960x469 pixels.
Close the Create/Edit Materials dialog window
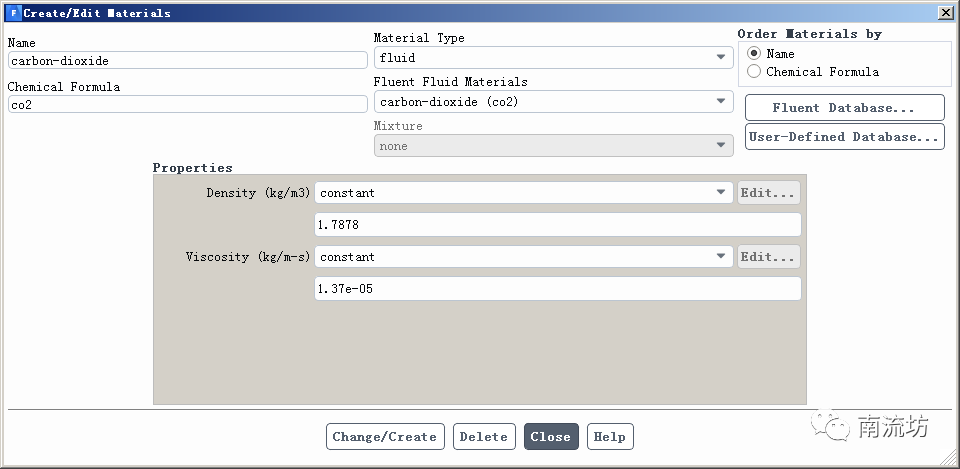pyautogui.click(x=945, y=13)
